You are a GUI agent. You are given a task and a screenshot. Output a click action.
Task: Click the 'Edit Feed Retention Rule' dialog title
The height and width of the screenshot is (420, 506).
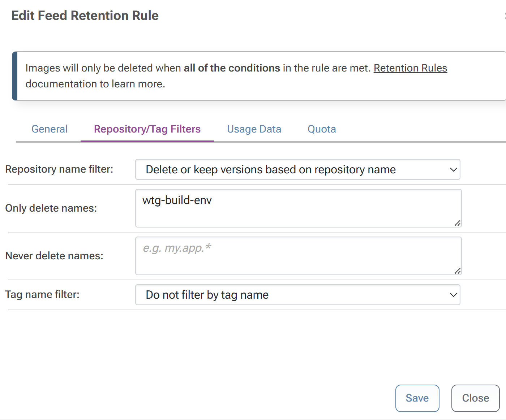(85, 16)
